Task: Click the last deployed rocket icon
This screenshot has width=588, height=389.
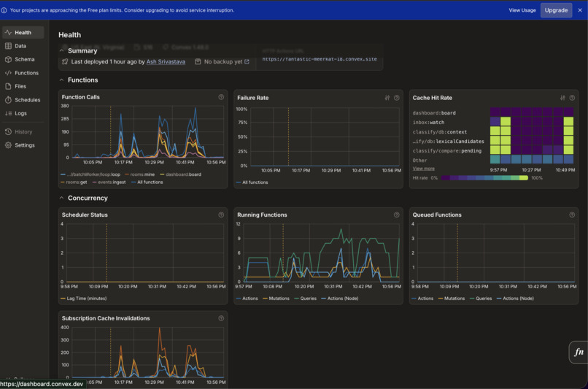Action: pos(65,61)
